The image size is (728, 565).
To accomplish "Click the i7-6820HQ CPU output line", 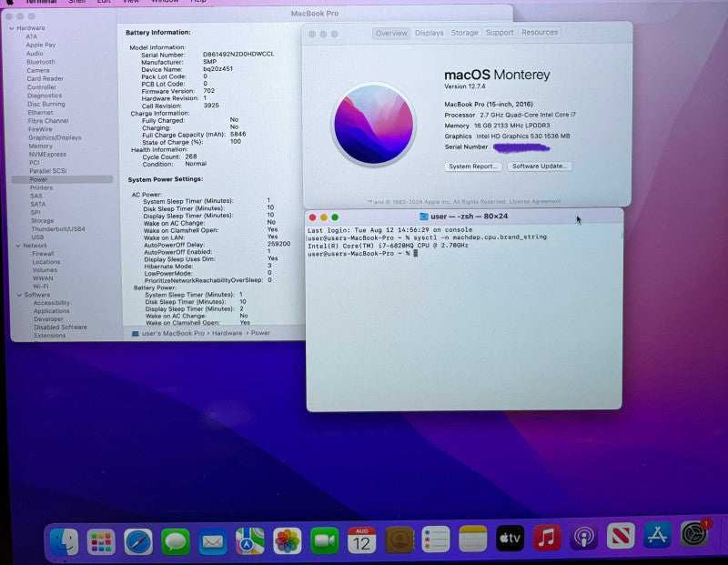I will coord(389,246).
